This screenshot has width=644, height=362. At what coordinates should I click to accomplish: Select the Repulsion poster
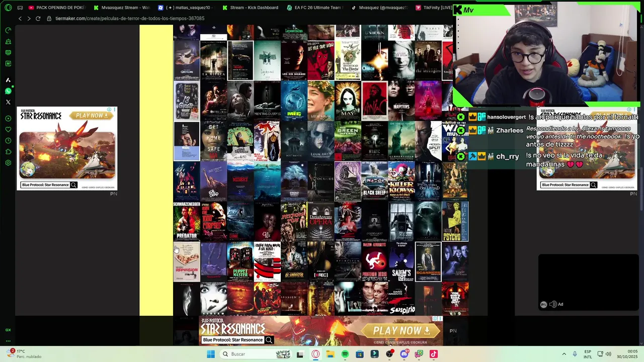(x=187, y=262)
